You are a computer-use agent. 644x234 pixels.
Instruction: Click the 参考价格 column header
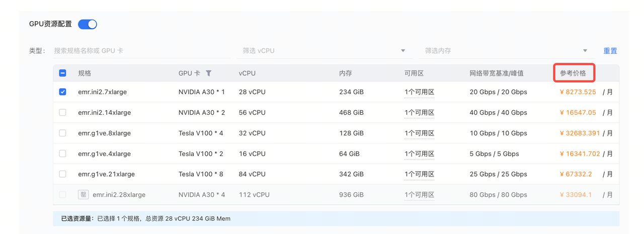(573, 73)
